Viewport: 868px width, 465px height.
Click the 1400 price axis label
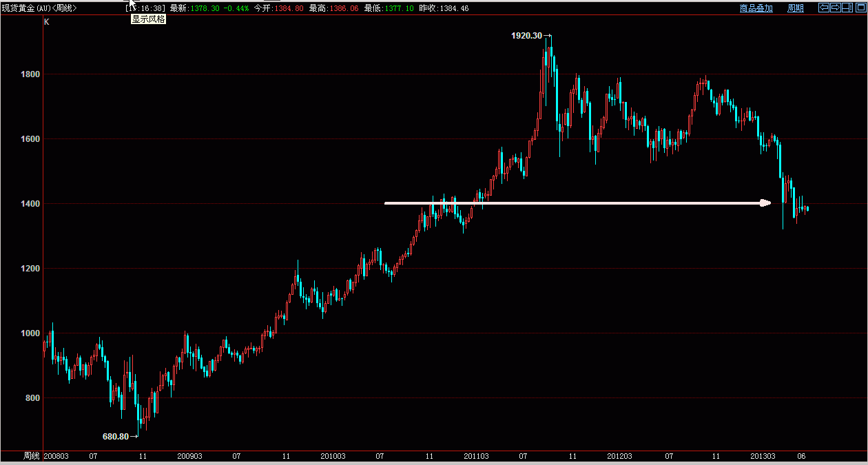click(30, 204)
